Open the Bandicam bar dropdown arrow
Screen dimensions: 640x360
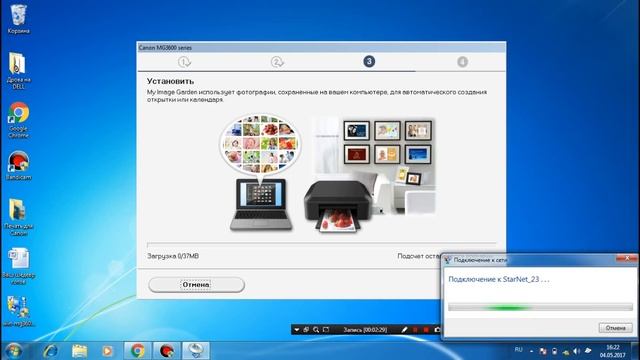[297, 329]
